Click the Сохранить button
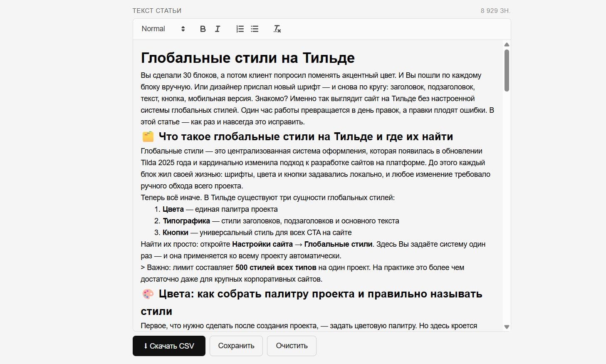 pos(236,346)
